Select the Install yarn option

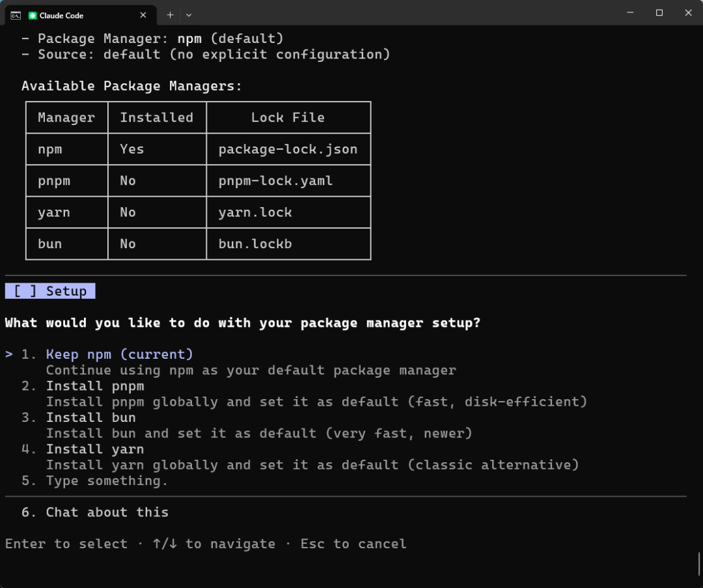coord(95,449)
